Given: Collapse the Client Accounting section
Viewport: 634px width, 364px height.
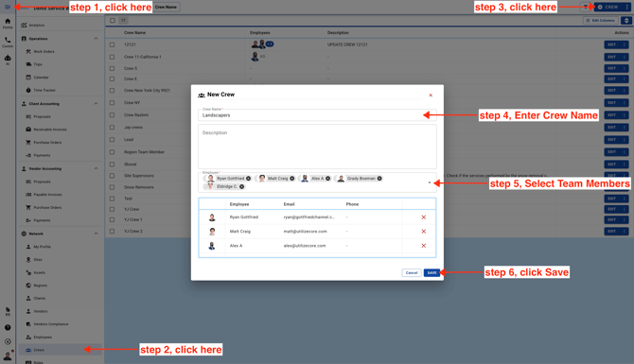Looking at the screenshot, I should click(96, 104).
